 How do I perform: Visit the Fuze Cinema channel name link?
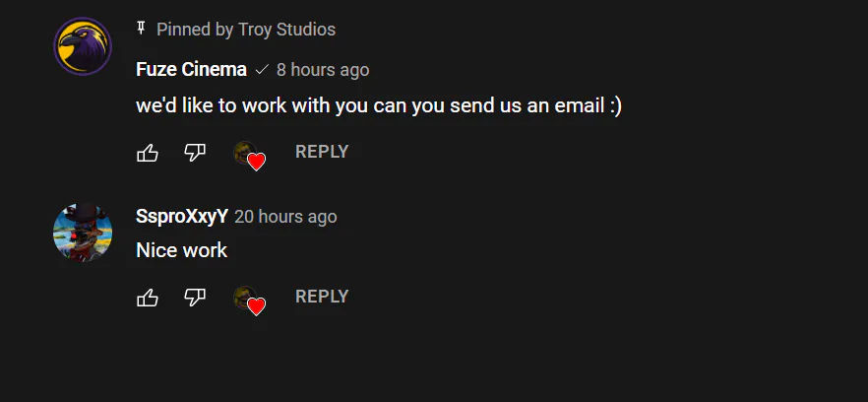point(191,70)
